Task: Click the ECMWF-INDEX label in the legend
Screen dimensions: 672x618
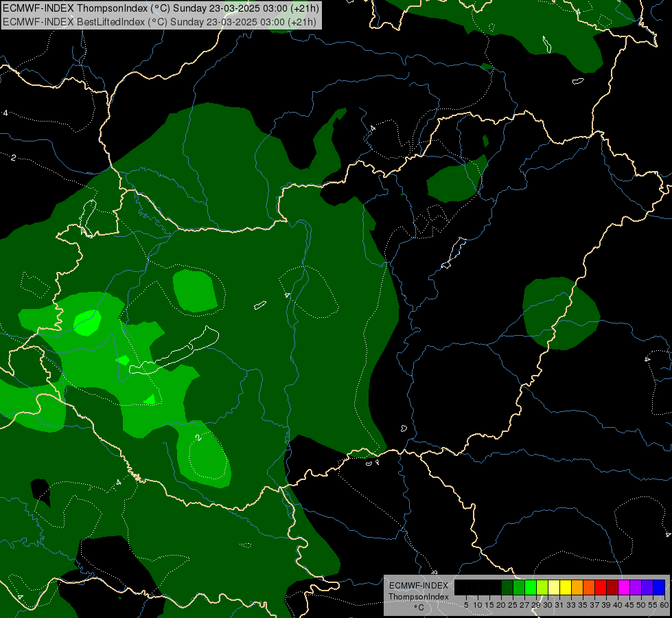Action: point(419,586)
